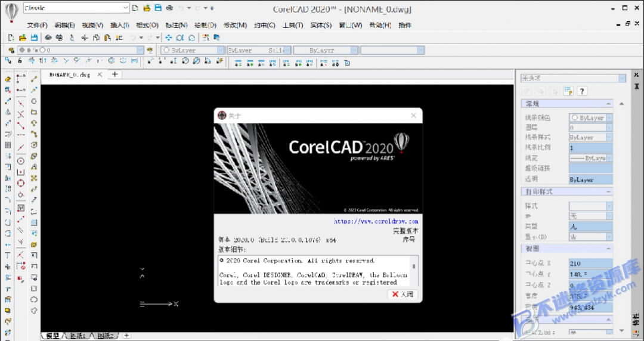Open the Classic workspace dropdown
644x341 pixels.
tap(76, 8)
